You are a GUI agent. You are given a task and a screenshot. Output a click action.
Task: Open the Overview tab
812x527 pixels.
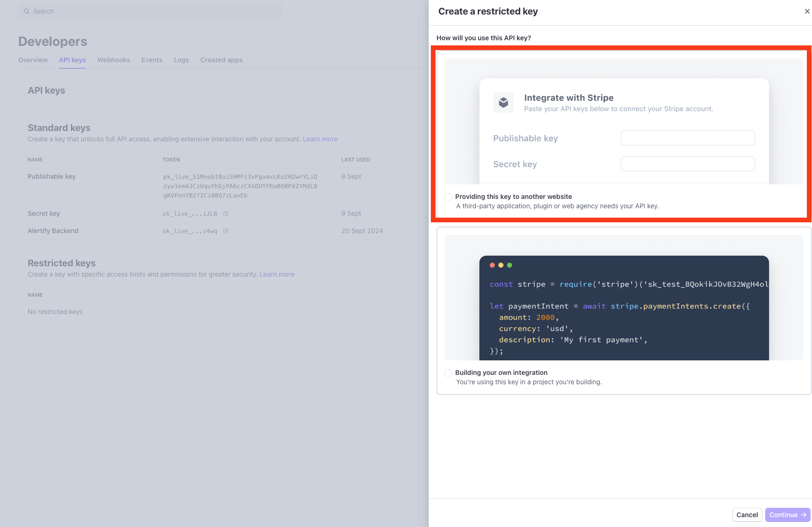[33, 60]
